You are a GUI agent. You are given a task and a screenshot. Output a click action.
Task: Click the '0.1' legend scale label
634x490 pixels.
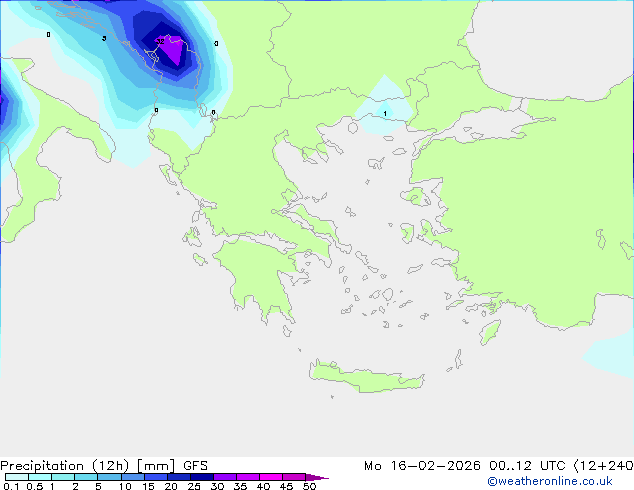(x=11, y=486)
